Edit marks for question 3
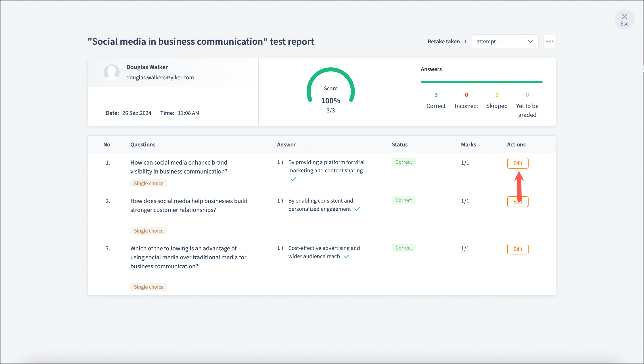 pyautogui.click(x=518, y=249)
